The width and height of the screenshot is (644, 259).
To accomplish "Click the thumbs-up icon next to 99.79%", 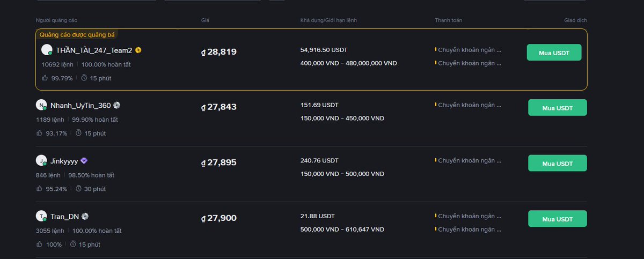I will coord(45,78).
